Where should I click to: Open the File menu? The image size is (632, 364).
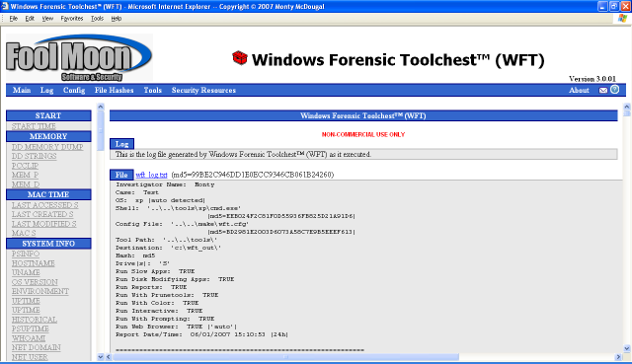[13, 19]
